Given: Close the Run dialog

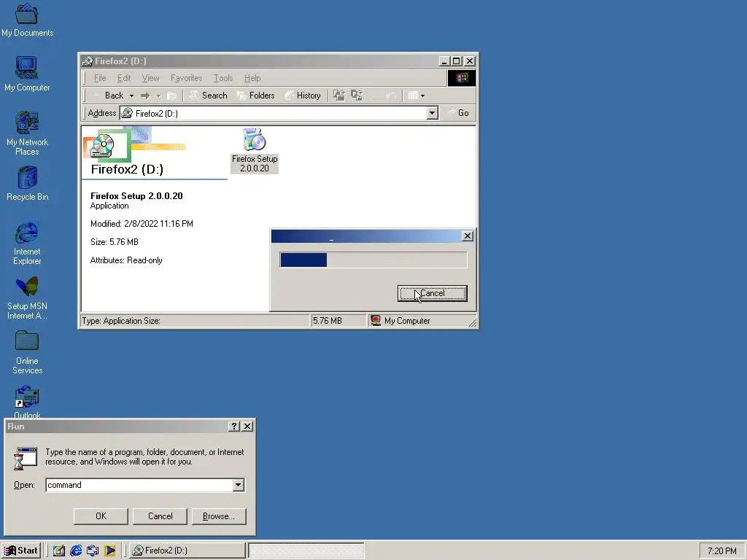Looking at the screenshot, I should (x=247, y=426).
